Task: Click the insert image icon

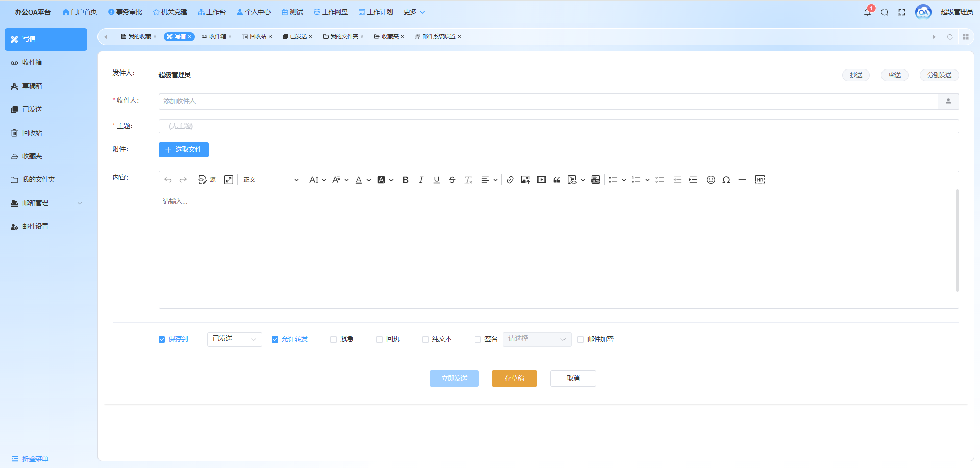Action: pyautogui.click(x=525, y=180)
